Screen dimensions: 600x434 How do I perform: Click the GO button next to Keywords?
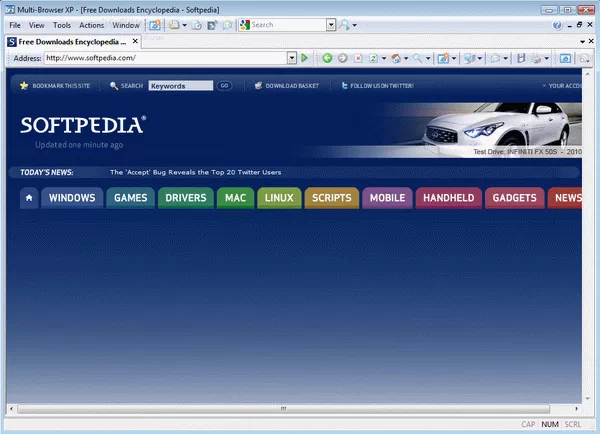(224, 86)
